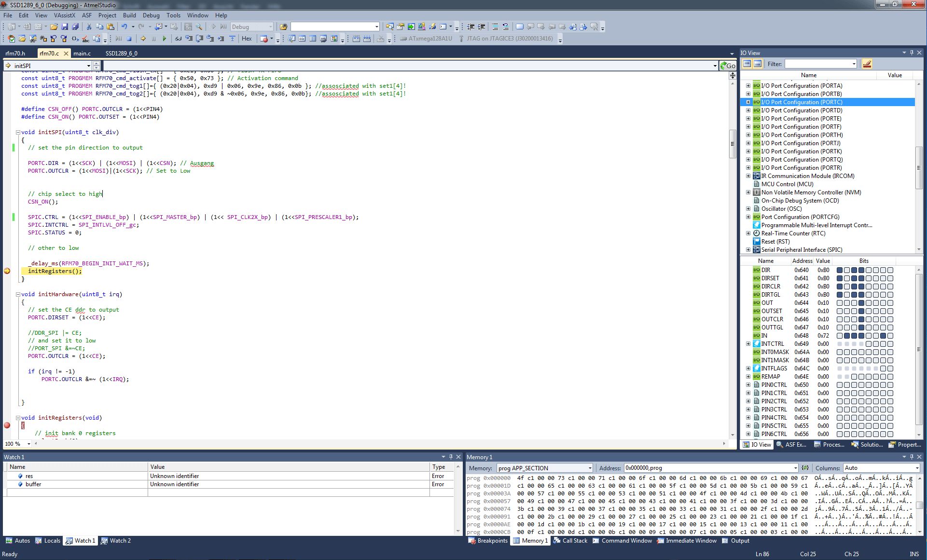Click the Find in Files magnifier icon
Screen dimensions: 927x560
(x=199, y=27)
